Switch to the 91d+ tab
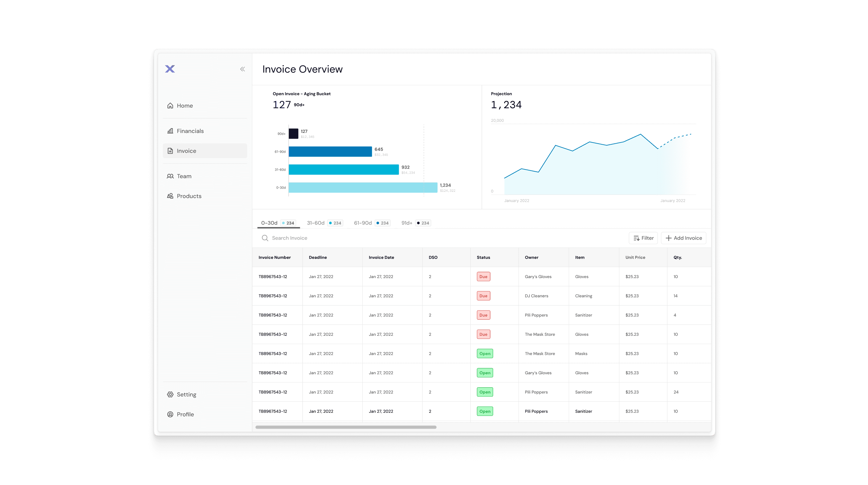868x485 pixels. click(416, 223)
